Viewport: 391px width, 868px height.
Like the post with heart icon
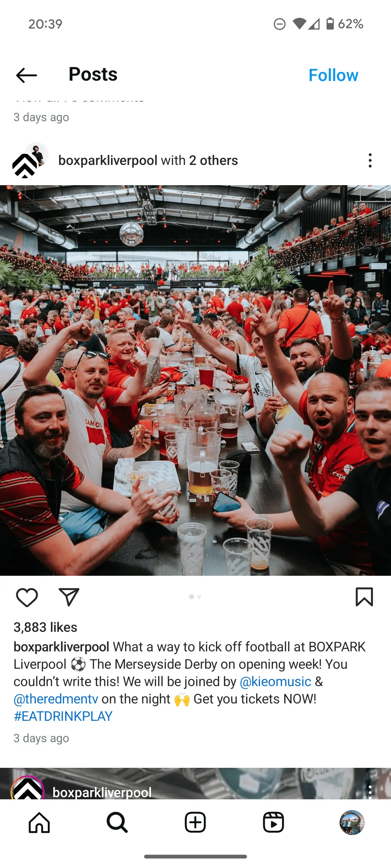tap(27, 597)
